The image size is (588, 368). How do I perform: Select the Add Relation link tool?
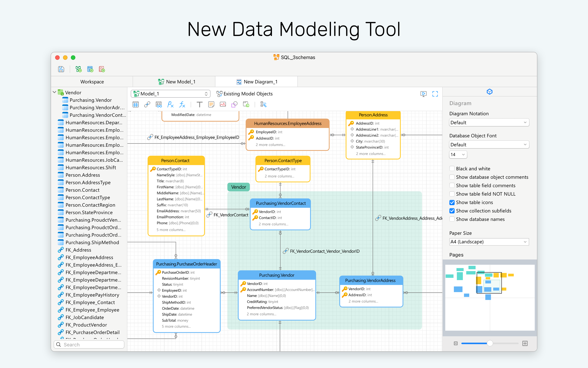[x=147, y=104]
